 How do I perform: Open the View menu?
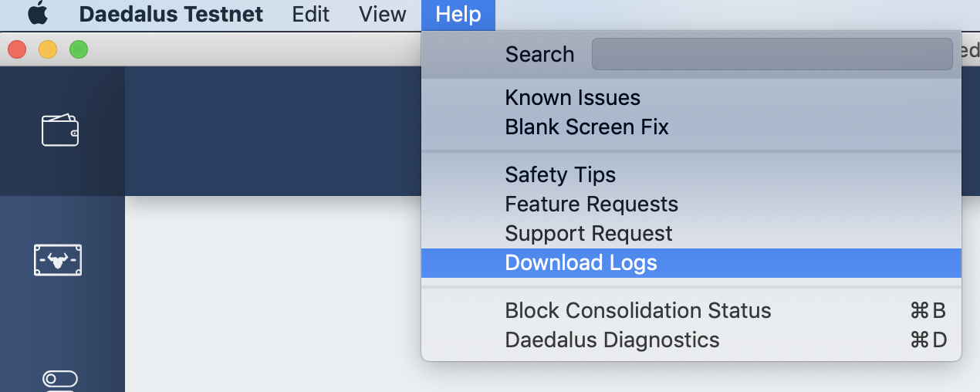(x=383, y=14)
